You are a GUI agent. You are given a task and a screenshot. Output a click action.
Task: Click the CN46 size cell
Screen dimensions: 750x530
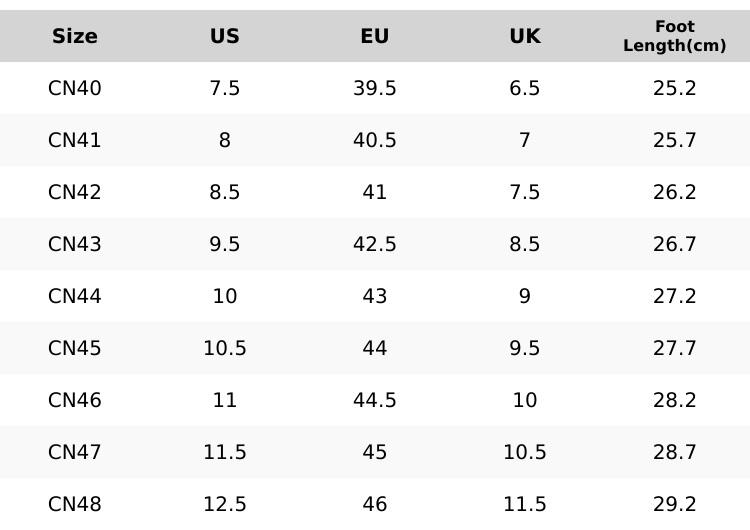tap(75, 401)
